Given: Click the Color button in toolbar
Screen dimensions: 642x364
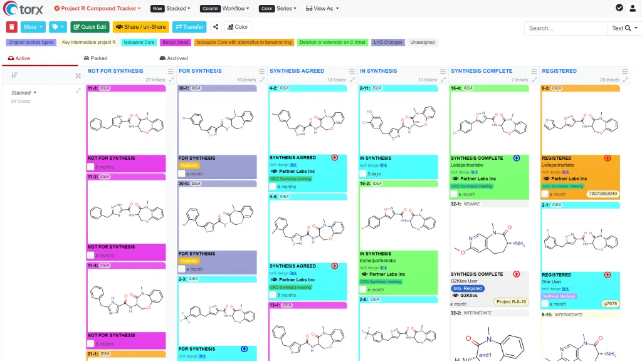Looking at the screenshot, I should (x=238, y=27).
